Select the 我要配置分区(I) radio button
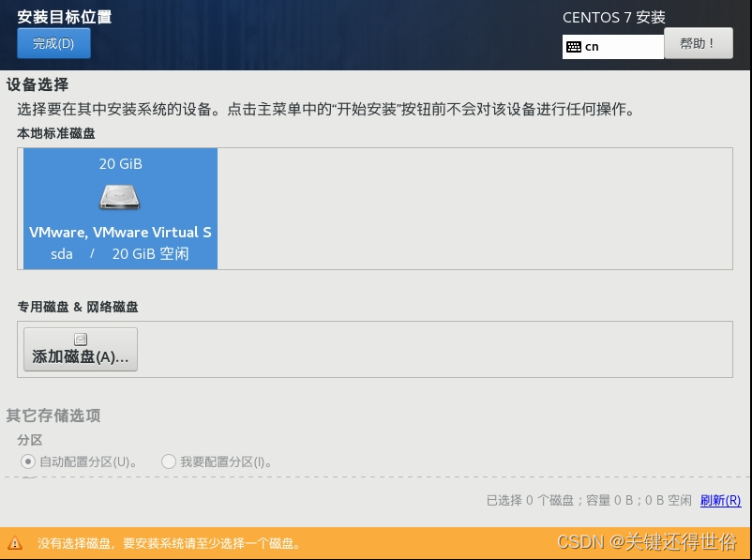 (x=169, y=462)
